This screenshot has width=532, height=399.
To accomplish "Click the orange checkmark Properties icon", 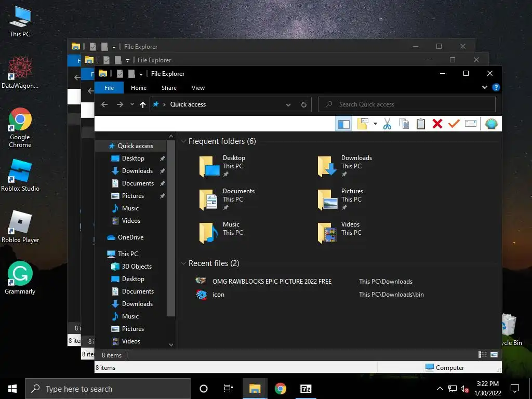I will point(454,124).
